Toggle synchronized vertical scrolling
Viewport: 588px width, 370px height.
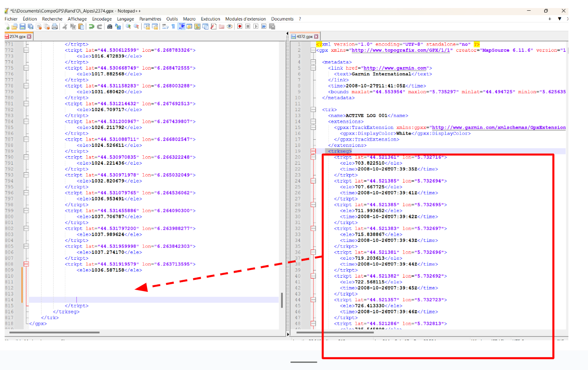146,26
